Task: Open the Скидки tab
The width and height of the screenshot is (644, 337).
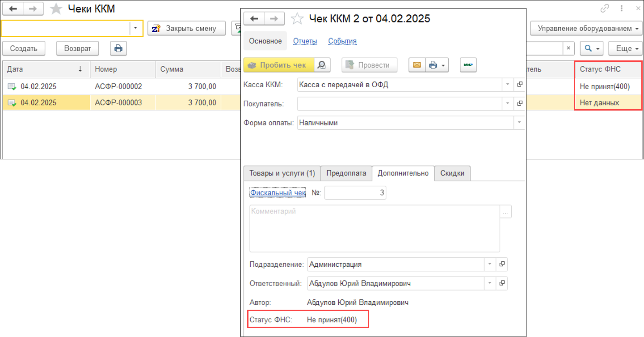Action: tap(452, 173)
